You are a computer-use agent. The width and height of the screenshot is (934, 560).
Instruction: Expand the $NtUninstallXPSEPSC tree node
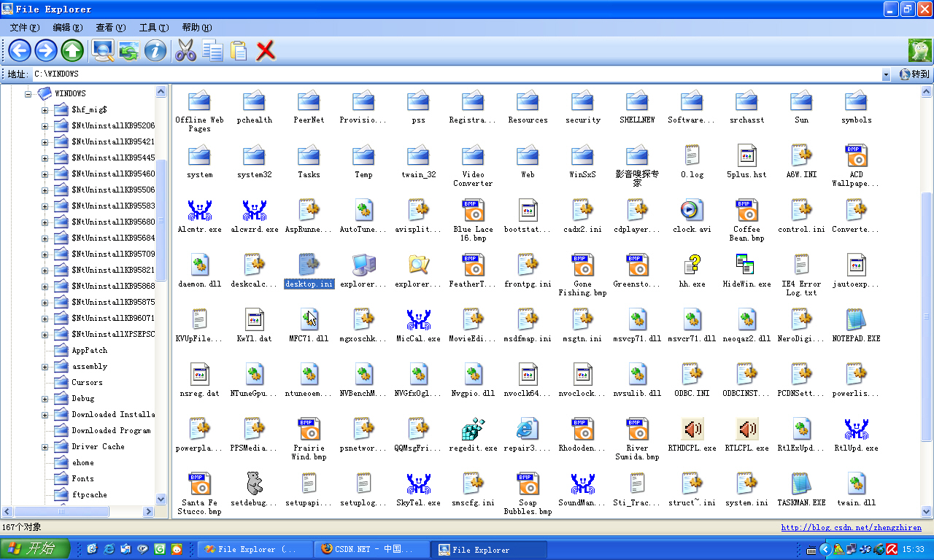coord(45,335)
